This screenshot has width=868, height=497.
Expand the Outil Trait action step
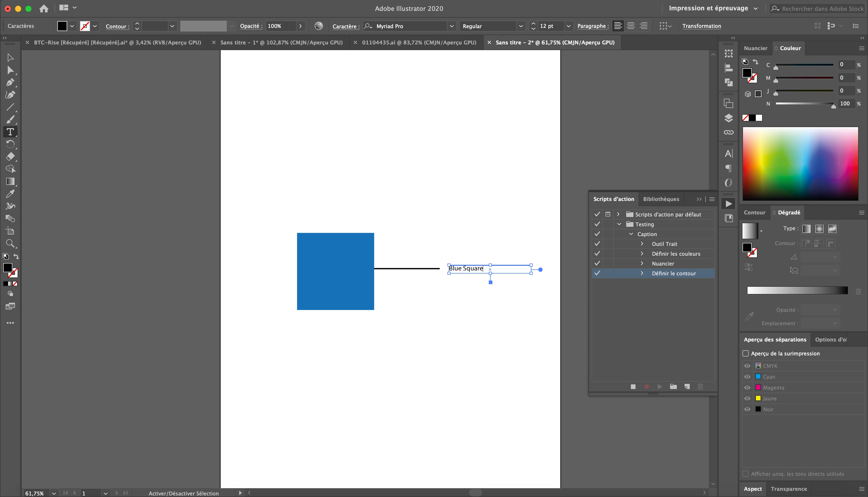pyautogui.click(x=642, y=244)
